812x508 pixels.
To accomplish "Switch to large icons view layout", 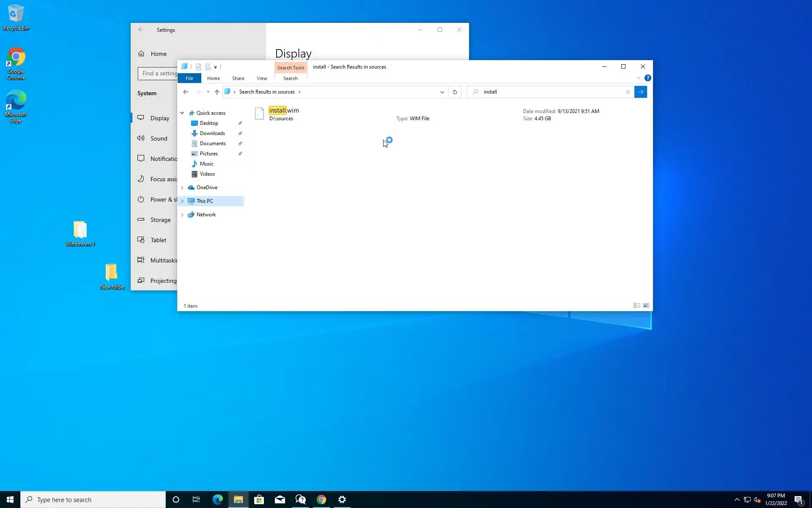I will click(x=646, y=306).
